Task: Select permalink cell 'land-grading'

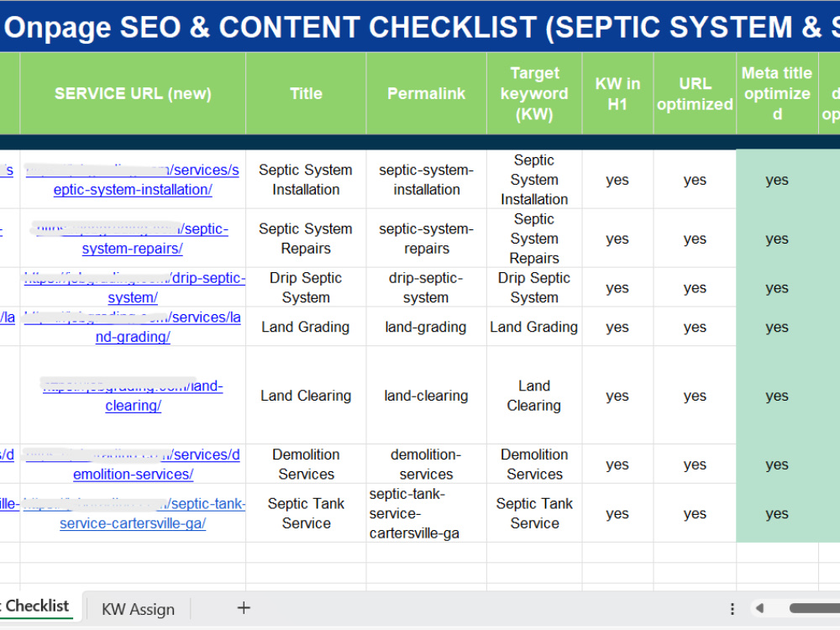Action: (427, 327)
